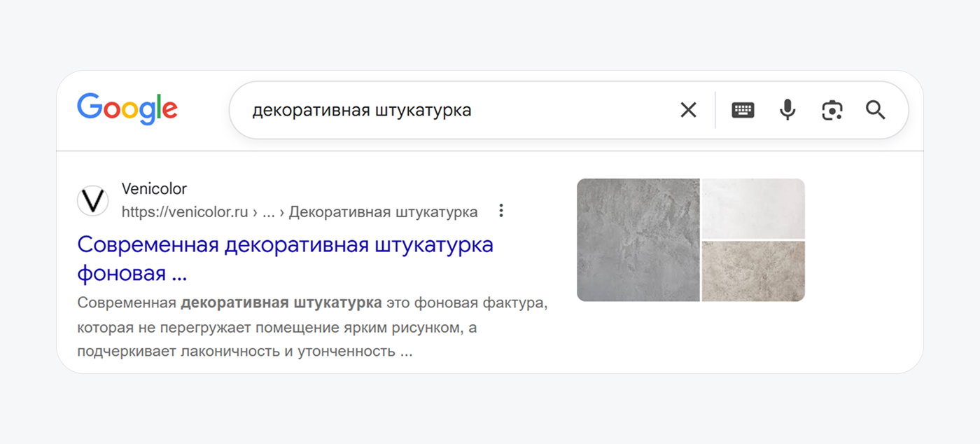
Task: Click snippet line starting with 'которая не перегружает'
Action: pyautogui.click(x=277, y=327)
